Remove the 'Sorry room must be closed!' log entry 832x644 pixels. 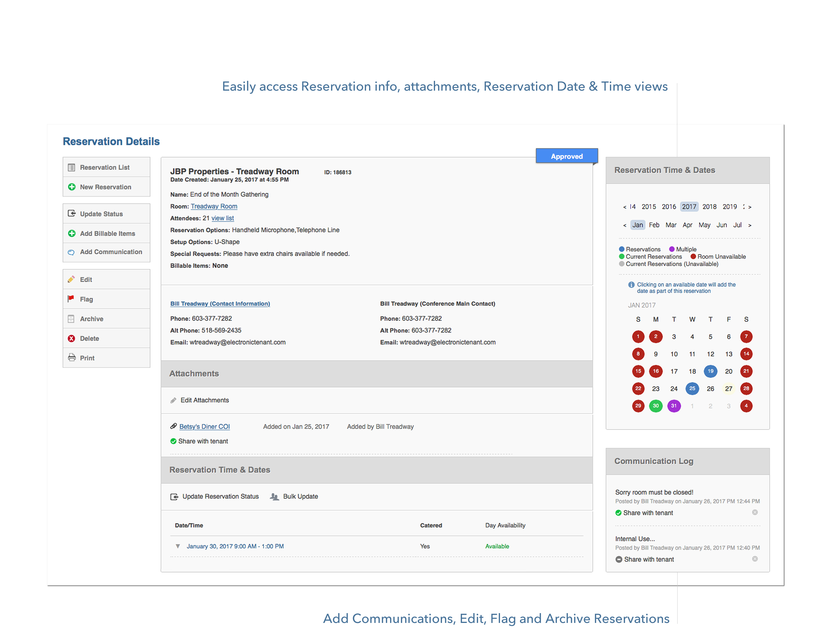pyautogui.click(x=755, y=513)
